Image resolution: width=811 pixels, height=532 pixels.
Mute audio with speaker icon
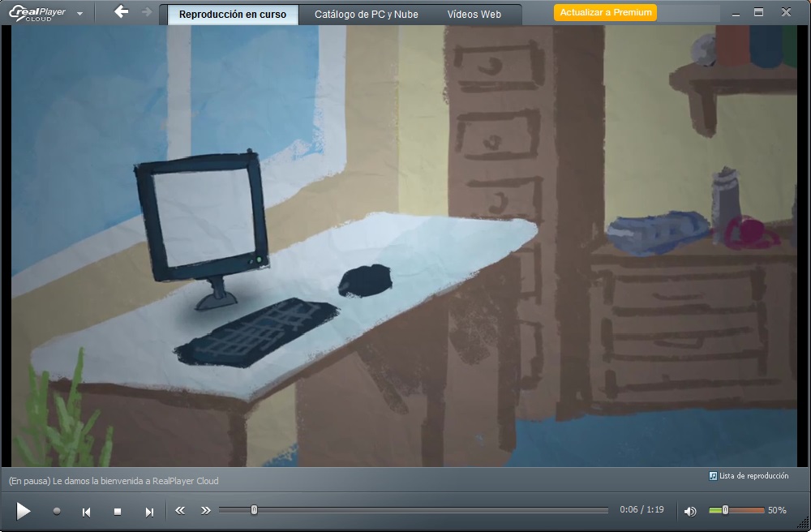[x=690, y=511]
